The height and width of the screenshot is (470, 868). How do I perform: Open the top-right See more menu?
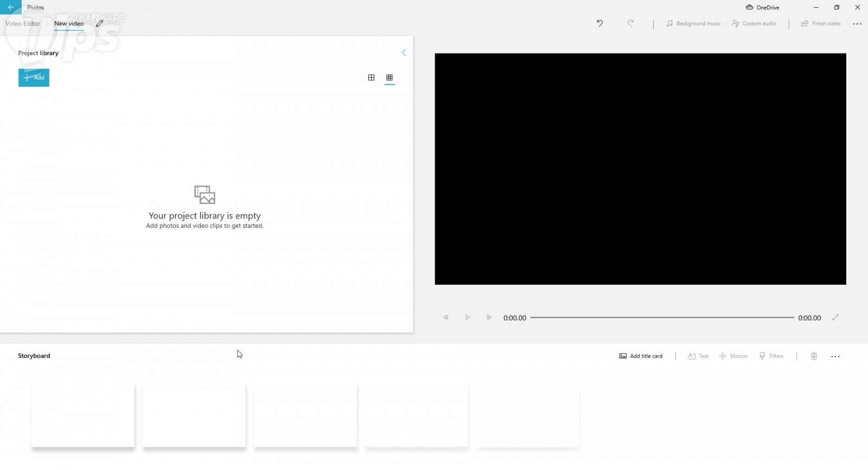point(857,24)
